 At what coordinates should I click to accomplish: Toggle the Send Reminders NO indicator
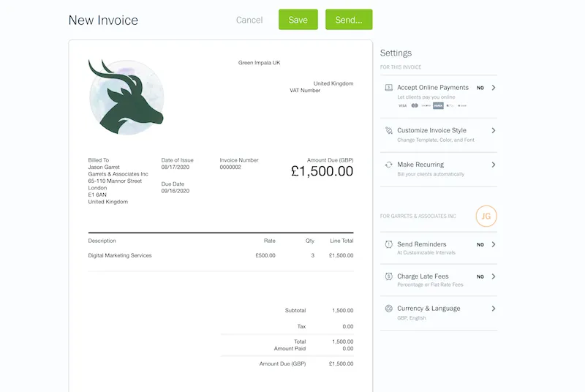480,244
